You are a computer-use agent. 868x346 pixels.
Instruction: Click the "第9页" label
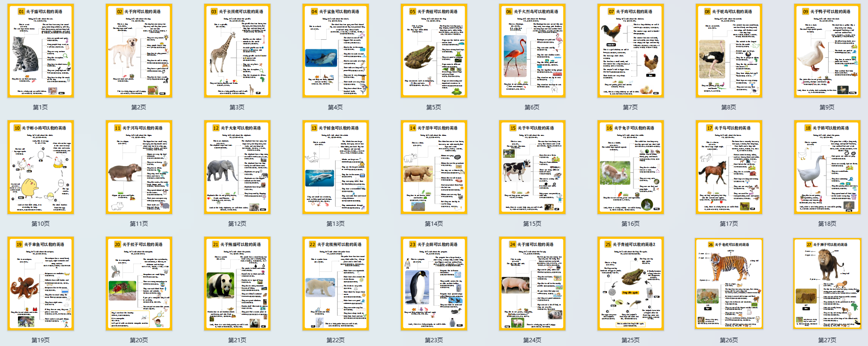click(827, 107)
